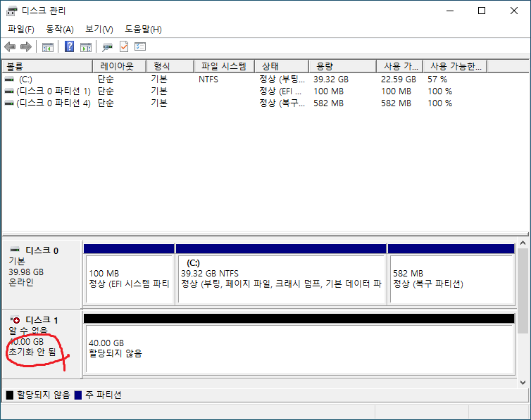
Task: Sort by the 형식 column header
Action: coord(170,66)
